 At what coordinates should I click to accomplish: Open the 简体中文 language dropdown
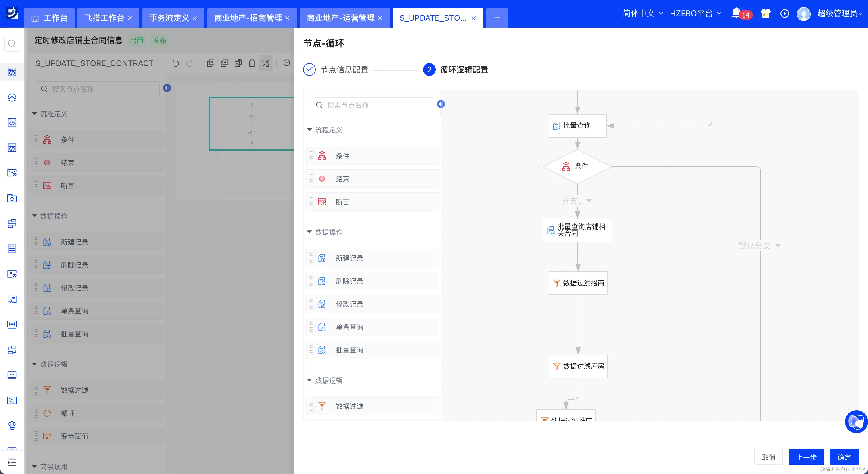[642, 14]
